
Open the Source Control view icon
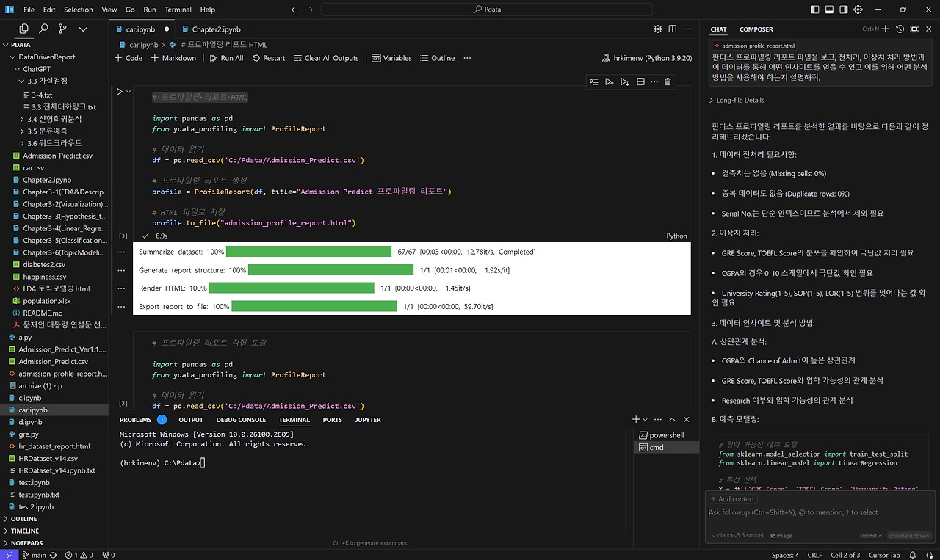(62, 29)
